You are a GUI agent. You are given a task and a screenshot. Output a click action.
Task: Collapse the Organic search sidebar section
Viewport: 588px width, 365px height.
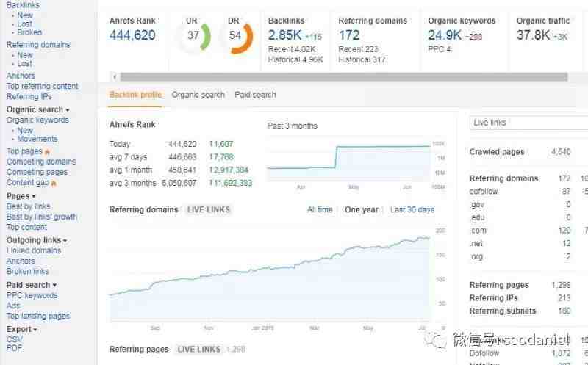click(38, 110)
